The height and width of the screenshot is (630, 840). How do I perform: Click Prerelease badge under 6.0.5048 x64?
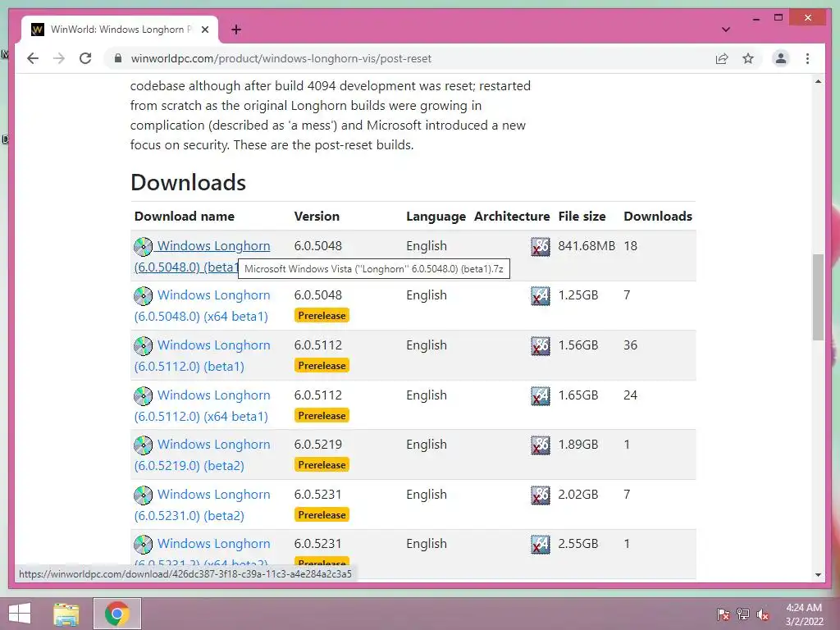click(322, 316)
